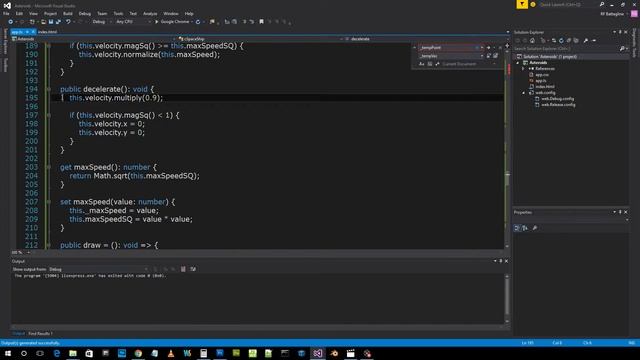The height and width of the screenshot is (360, 640).
Task: Toggle auto-hide pin on Properties panel
Action: pyautogui.click(x=620, y=212)
